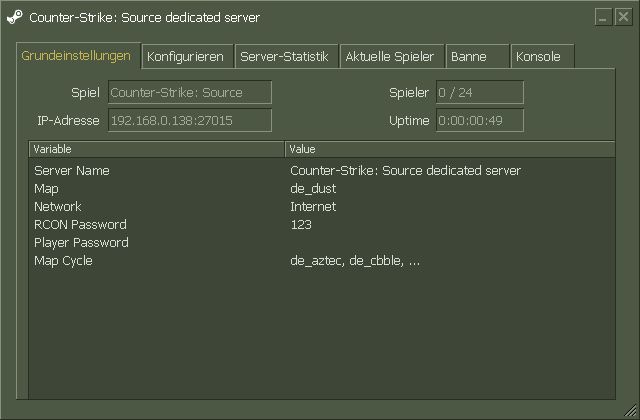Click the resize grip in window corner

(630, 411)
